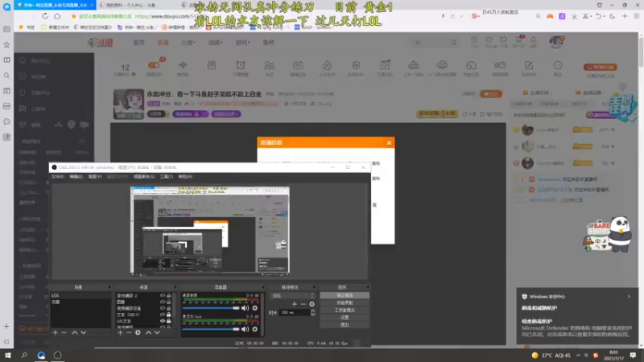Close the orange live info dialog
Screen dimensions: 644x362
(389, 143)
